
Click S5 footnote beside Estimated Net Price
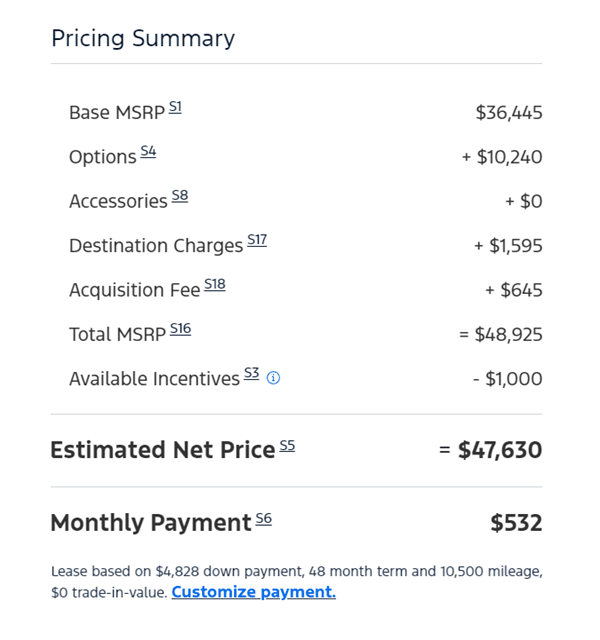tap(287, 445)
